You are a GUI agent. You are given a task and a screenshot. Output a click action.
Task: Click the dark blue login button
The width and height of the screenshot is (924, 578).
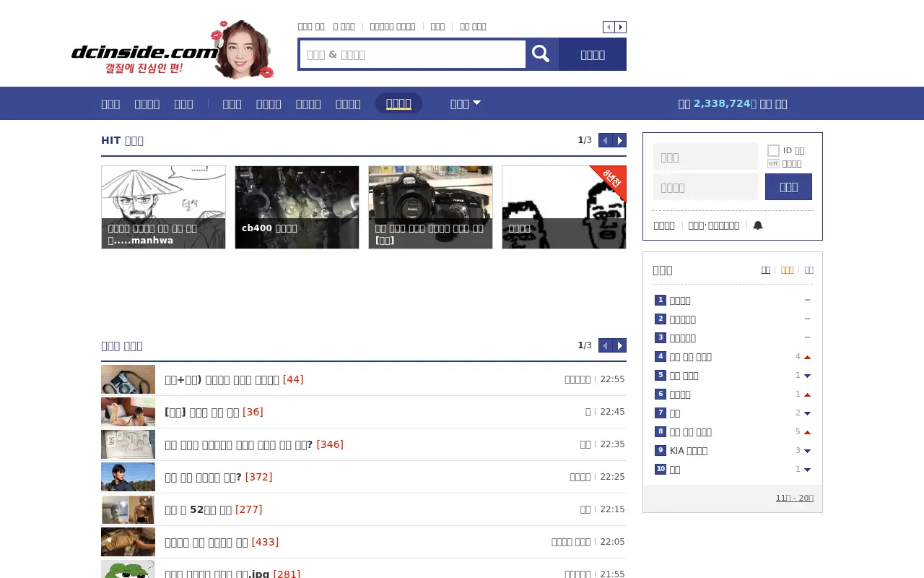[788, 186]
